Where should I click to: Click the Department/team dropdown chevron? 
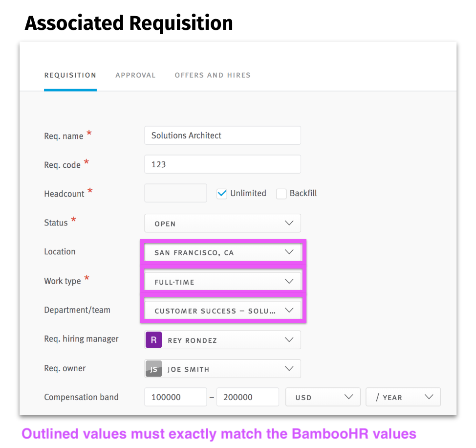[289, 309]
